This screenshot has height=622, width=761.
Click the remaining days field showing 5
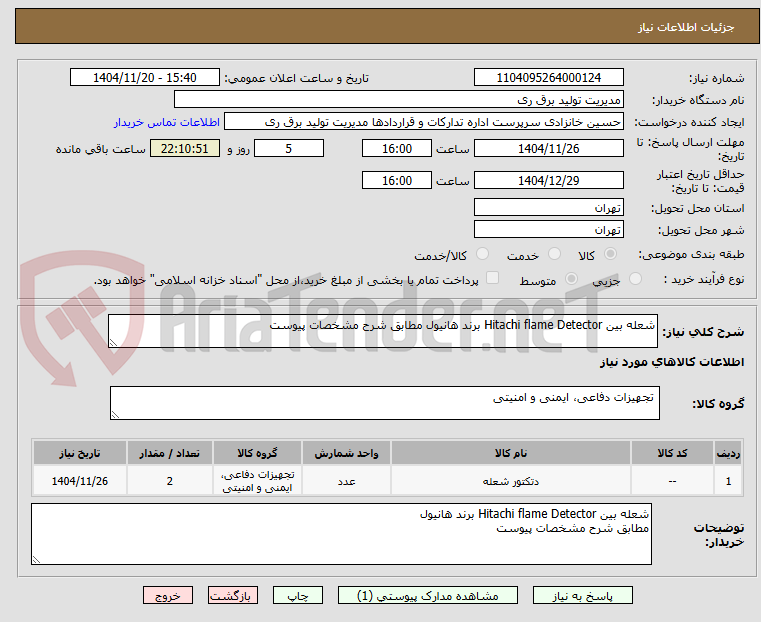[289, 148]
